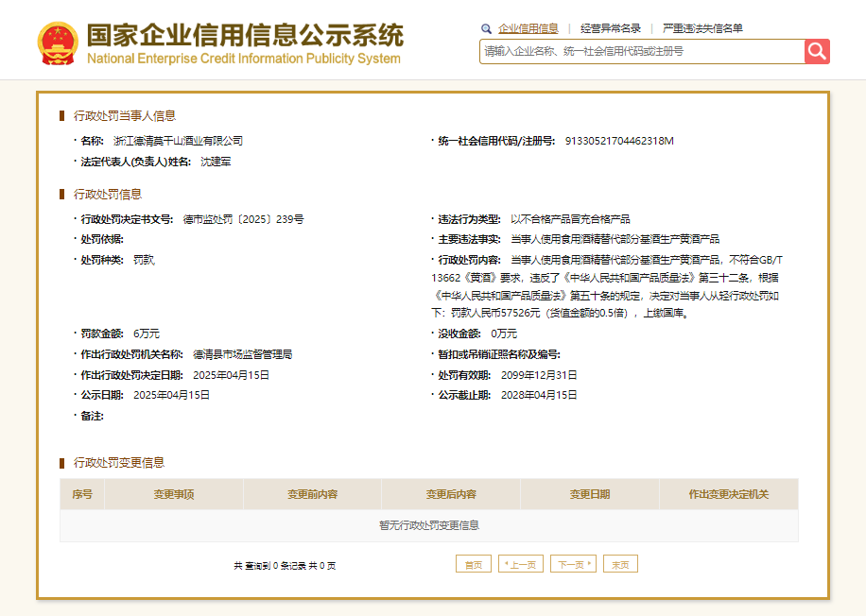This screenshot has width=866, height=616.
Task: Click the 首页 pagination button
Action: pos(474,563)
